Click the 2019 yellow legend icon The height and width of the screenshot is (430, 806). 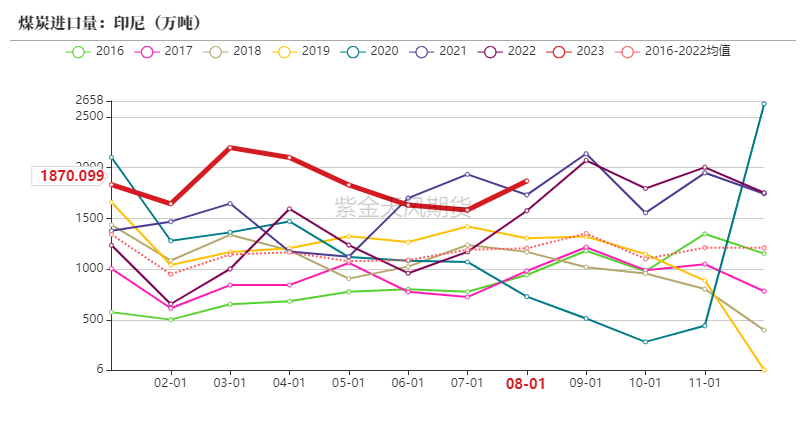click(x=283, y=50)
